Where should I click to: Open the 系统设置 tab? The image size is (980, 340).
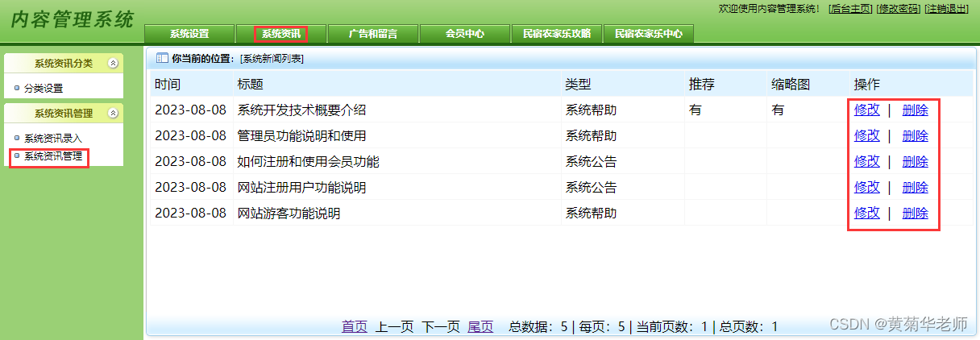tap(189, 34)
